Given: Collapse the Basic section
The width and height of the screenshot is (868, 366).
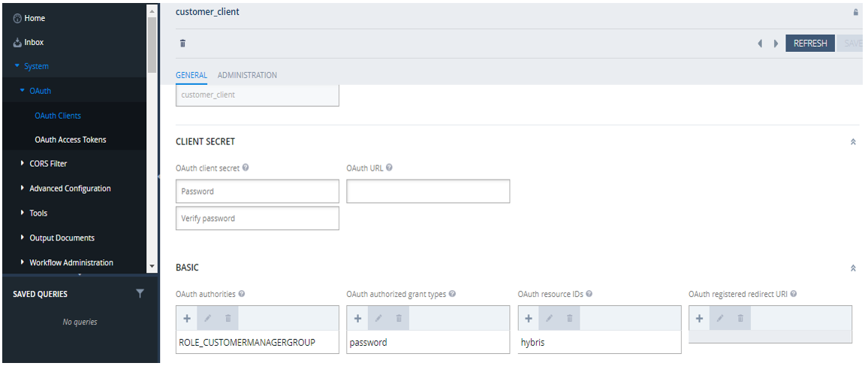Looking at the screenshot, I should point(853,268).
